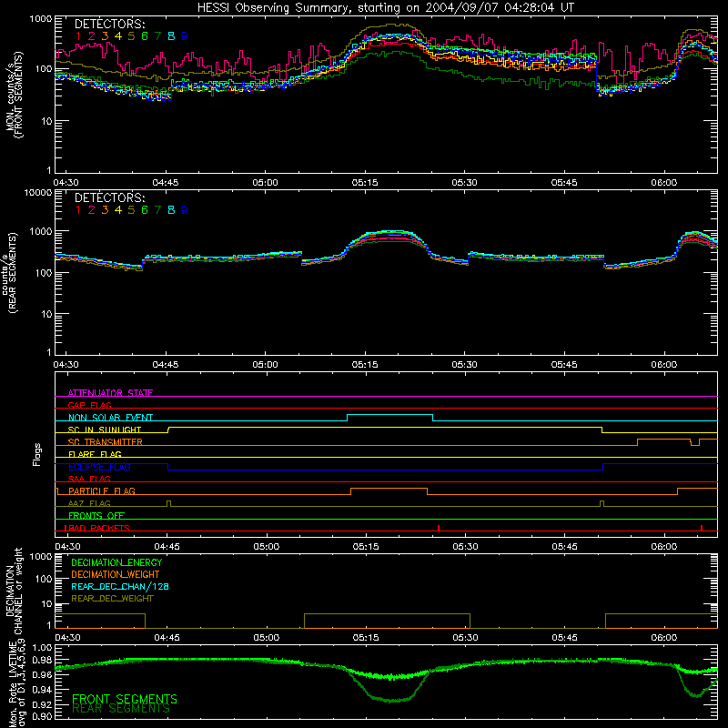This screenshot has height=728, width=728.
Task: Select the ATTENUATOR_STATE flag label
Action: click(110, 393)
